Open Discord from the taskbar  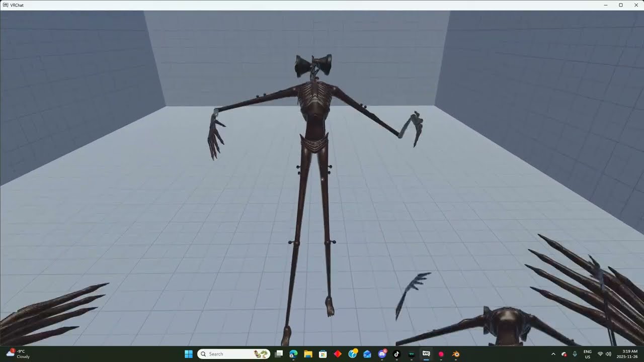click(x=382, y=354)
